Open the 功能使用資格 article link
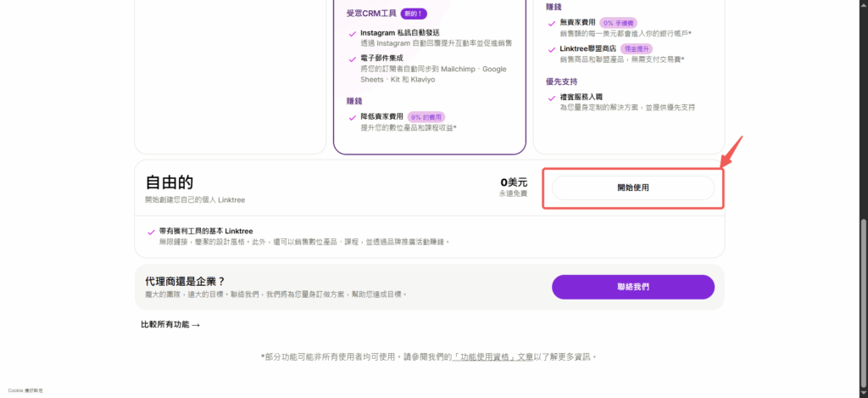 click(484, 357)
